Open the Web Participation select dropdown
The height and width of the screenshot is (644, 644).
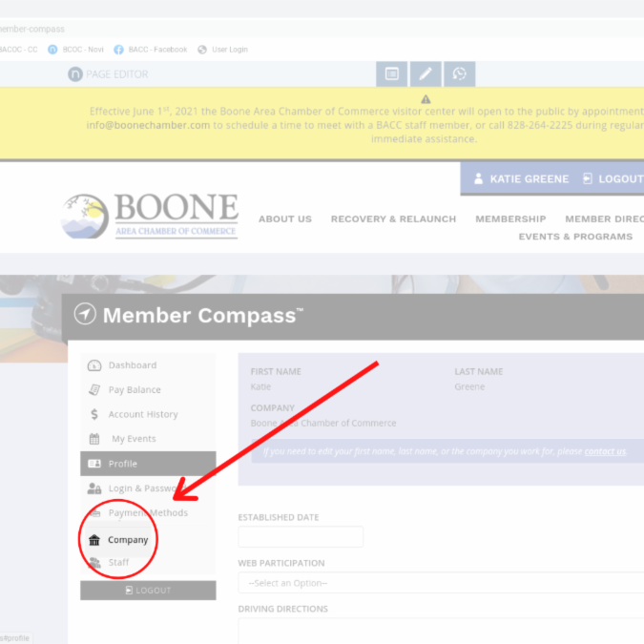(441, 582)
